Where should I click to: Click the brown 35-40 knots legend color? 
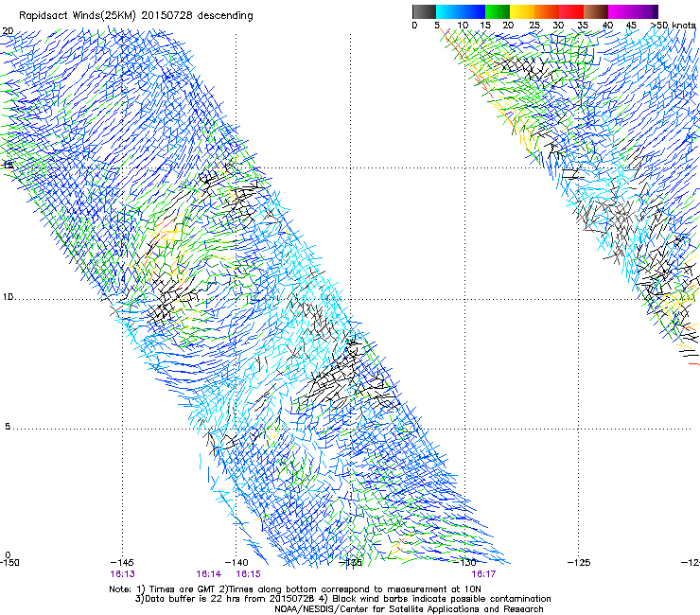pos(596,11)
